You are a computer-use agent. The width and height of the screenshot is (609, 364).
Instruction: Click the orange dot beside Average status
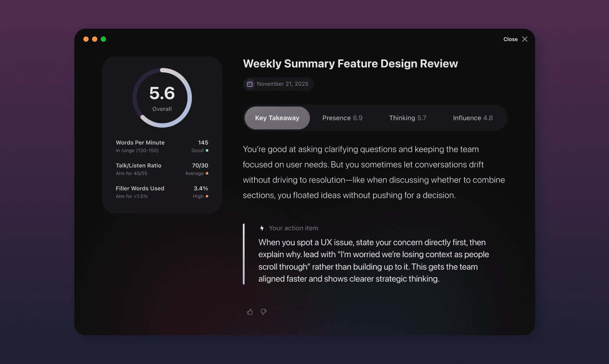[x=207, y=173]
